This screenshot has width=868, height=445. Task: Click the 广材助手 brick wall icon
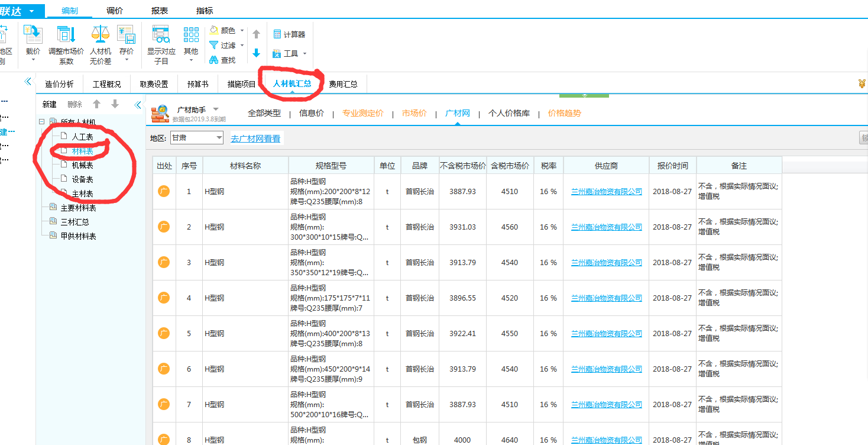pos(160,114)
